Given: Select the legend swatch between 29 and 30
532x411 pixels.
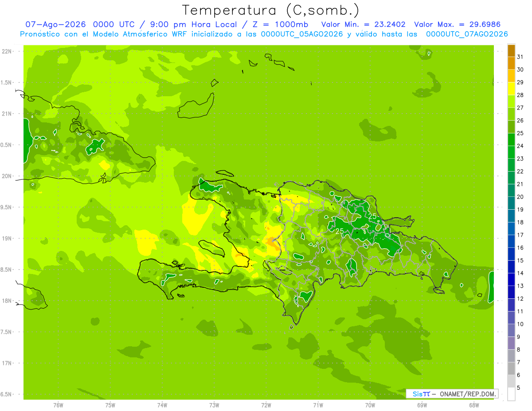Looking at the screenshot, I should tap(511, 76).
